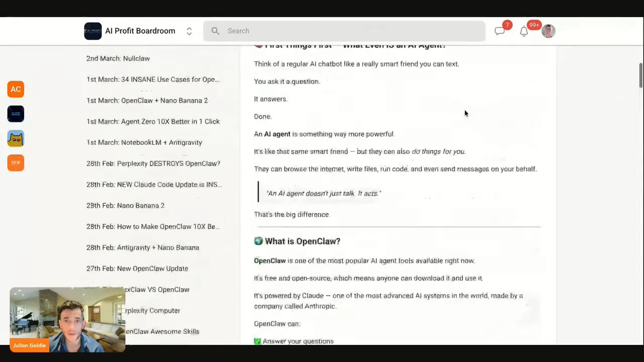
Task: Click the 'Julian Goldie' name label
Action: point(30,346)
